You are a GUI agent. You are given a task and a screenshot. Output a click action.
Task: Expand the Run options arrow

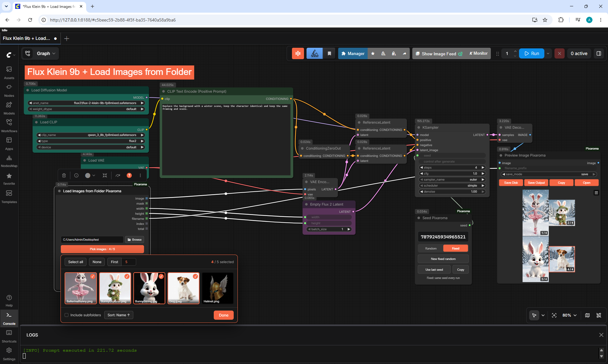[548, 53]
